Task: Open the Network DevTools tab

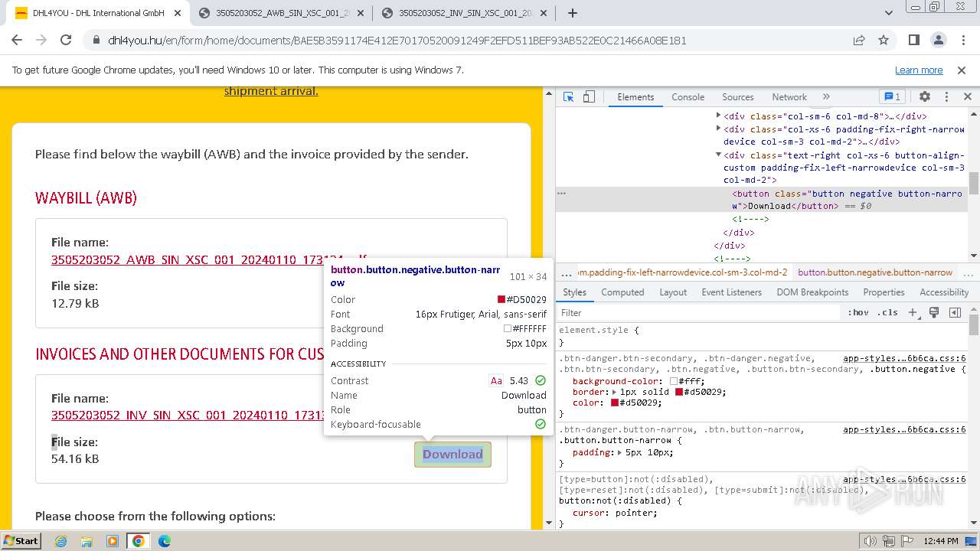Action: (789, 97)
